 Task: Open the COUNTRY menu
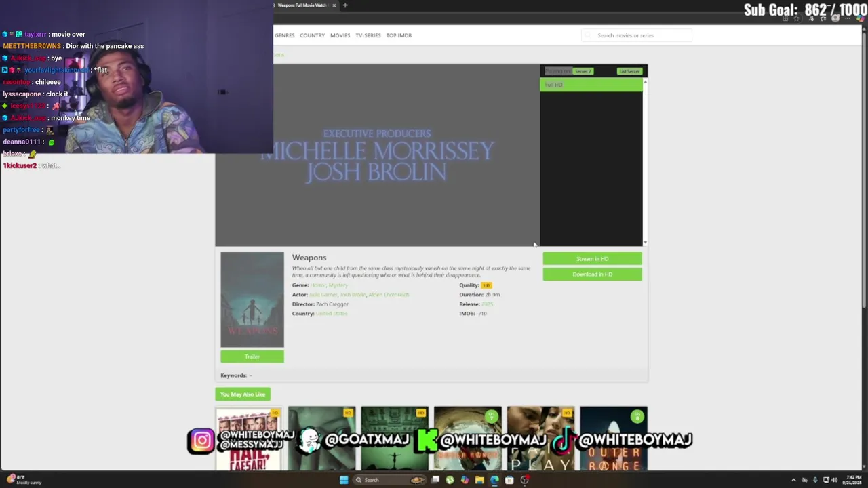pyautogui.click(x=312, y=35)
